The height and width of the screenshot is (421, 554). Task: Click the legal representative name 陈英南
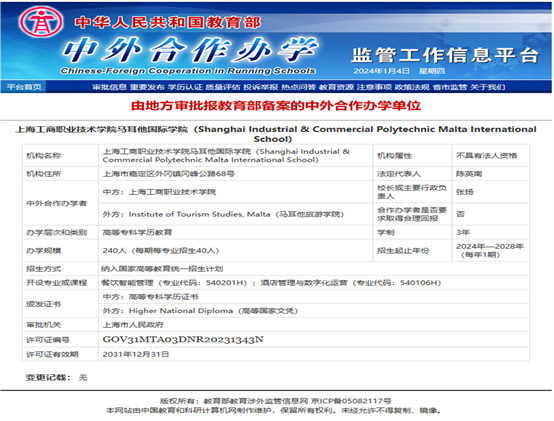tap(469, 174)
